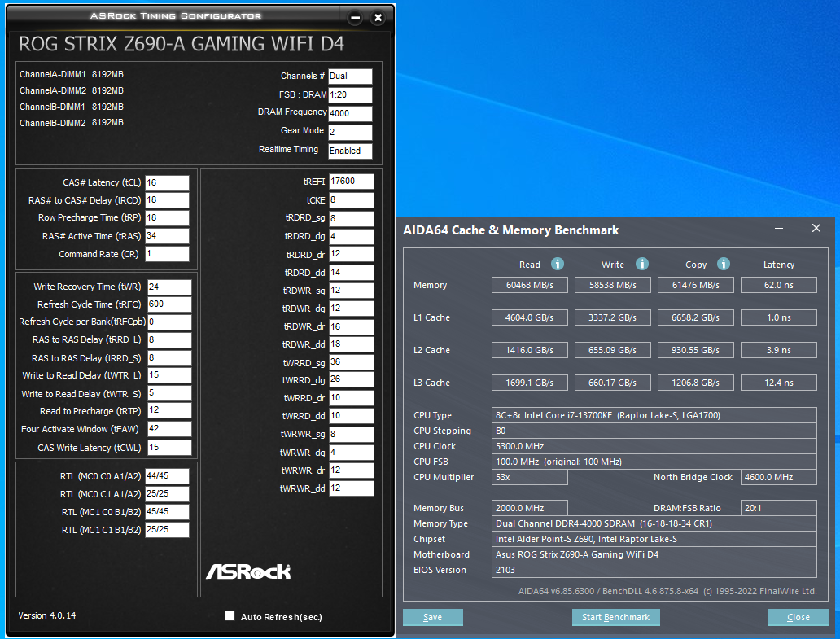Viewport: 840px width, 639px height.
Task: Click the Memory Copy value 61476 MB/s
Action: click(696, 285)
